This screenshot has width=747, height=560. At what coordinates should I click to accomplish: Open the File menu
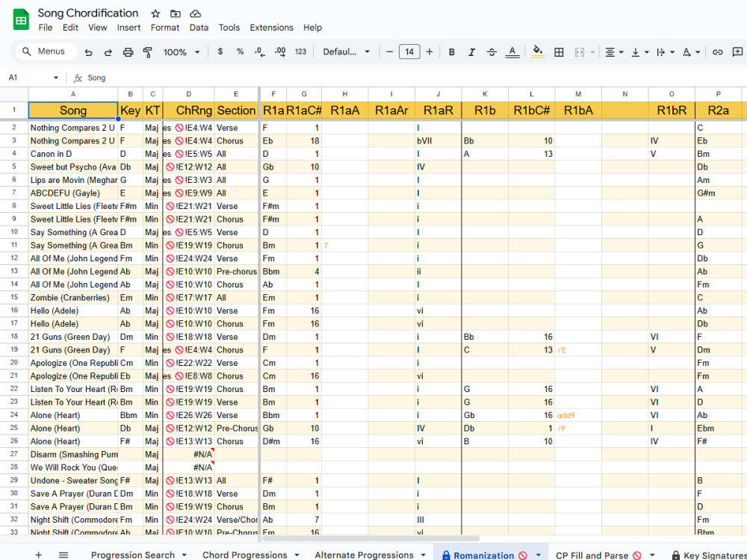point(46,28)
